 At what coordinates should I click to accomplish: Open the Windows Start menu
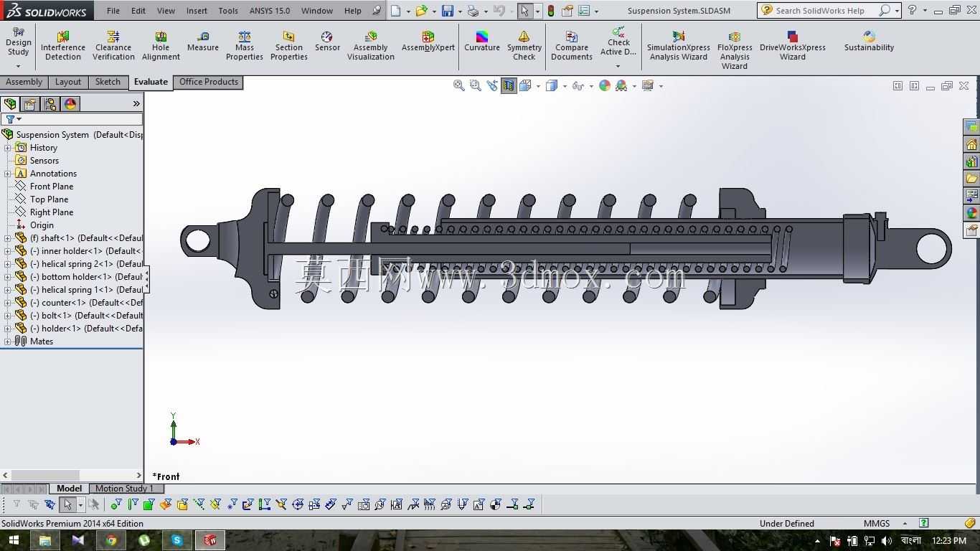click(x=12, y=540)
